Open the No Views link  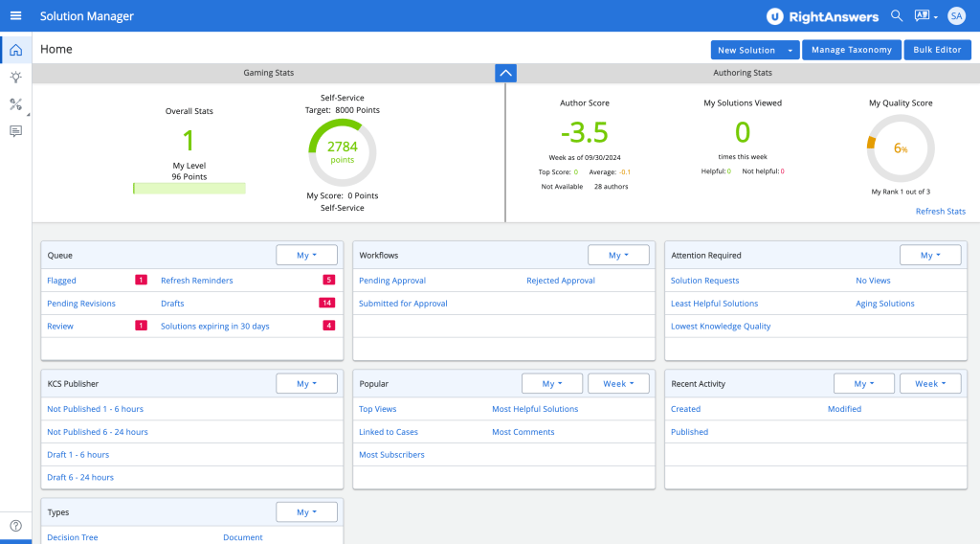[x=873, y=281]
